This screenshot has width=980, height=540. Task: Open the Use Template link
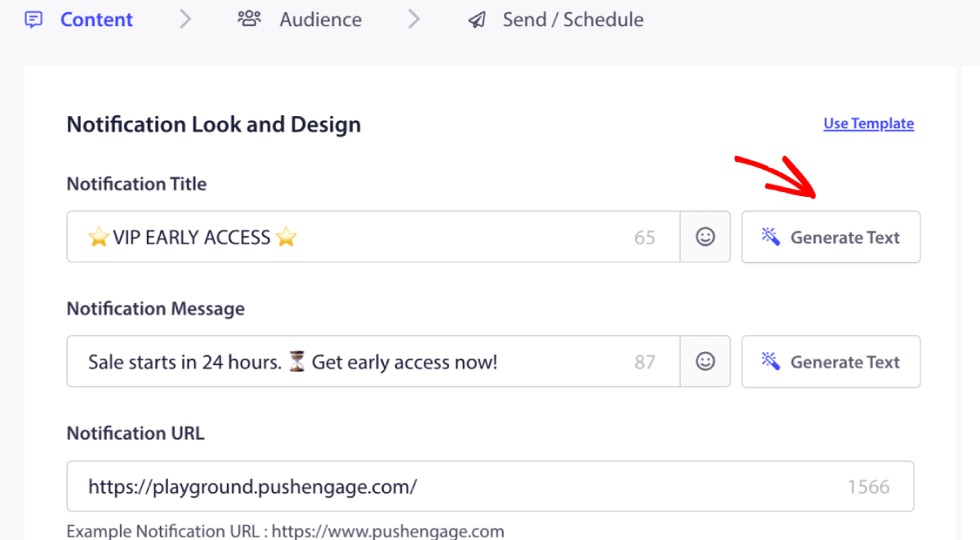[x=868, y=123]
